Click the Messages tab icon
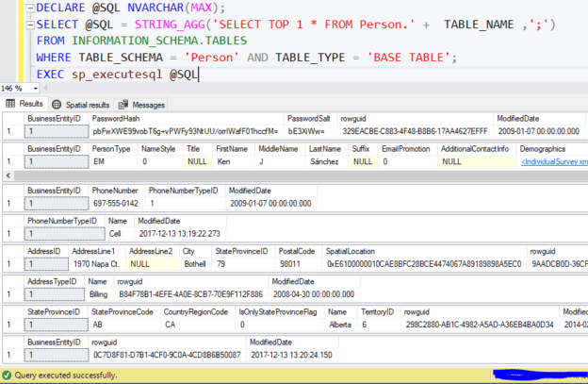The height and width of the screenshot is (384, 588). (123, 105)
